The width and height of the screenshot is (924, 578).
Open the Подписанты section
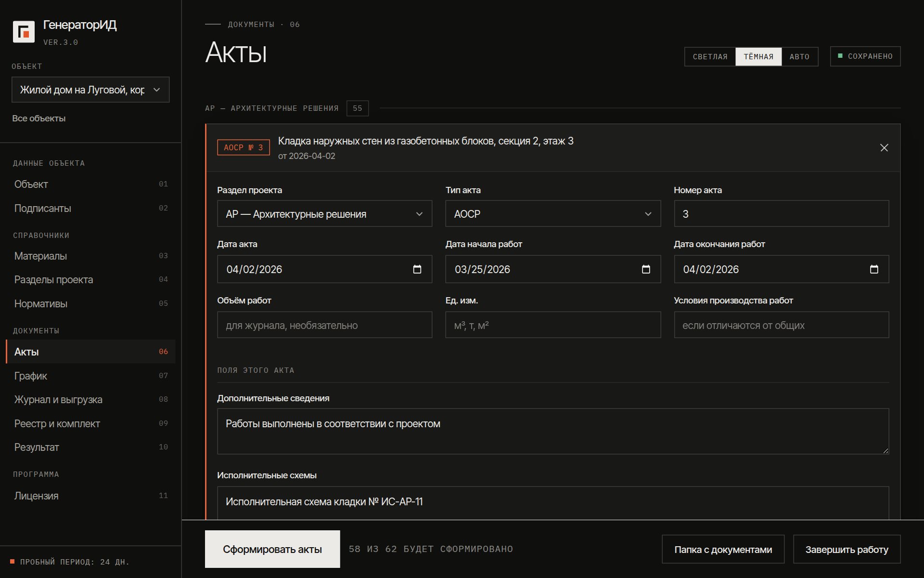90,208
